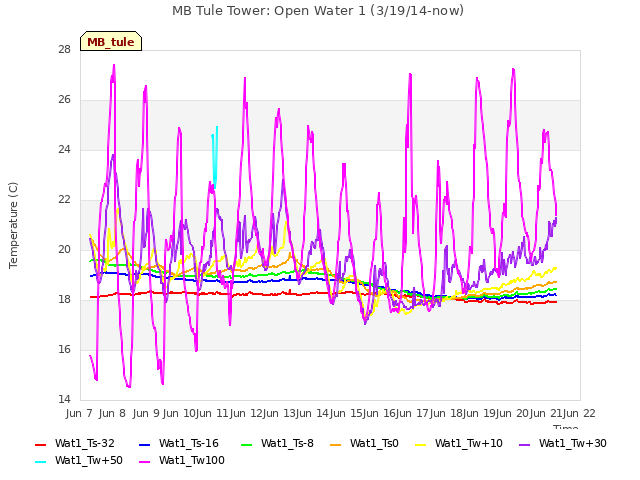Click the orange Wat1_Ts0 legend swatch

[x=336, y=444]
